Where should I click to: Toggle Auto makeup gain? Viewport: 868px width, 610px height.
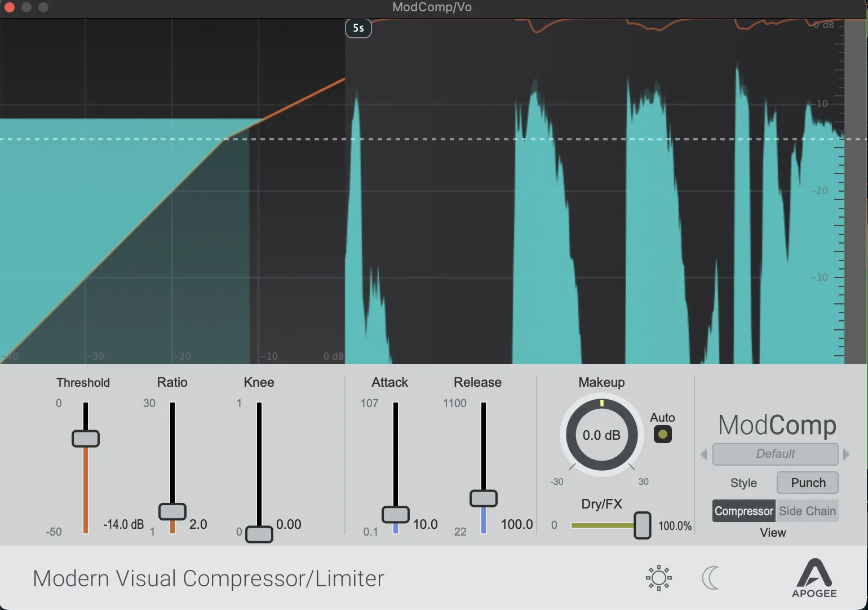[x=662, y=434]
